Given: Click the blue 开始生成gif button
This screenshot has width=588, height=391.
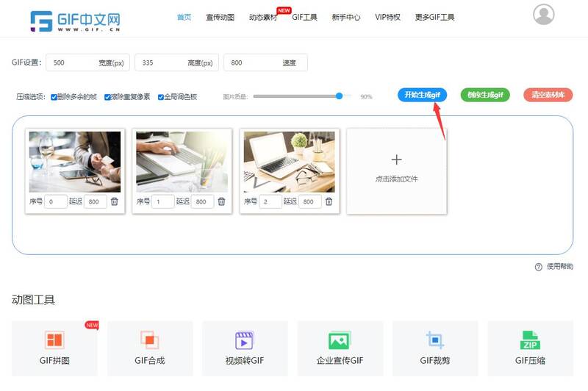Looking at the screenshot, I should coord(422,95).
